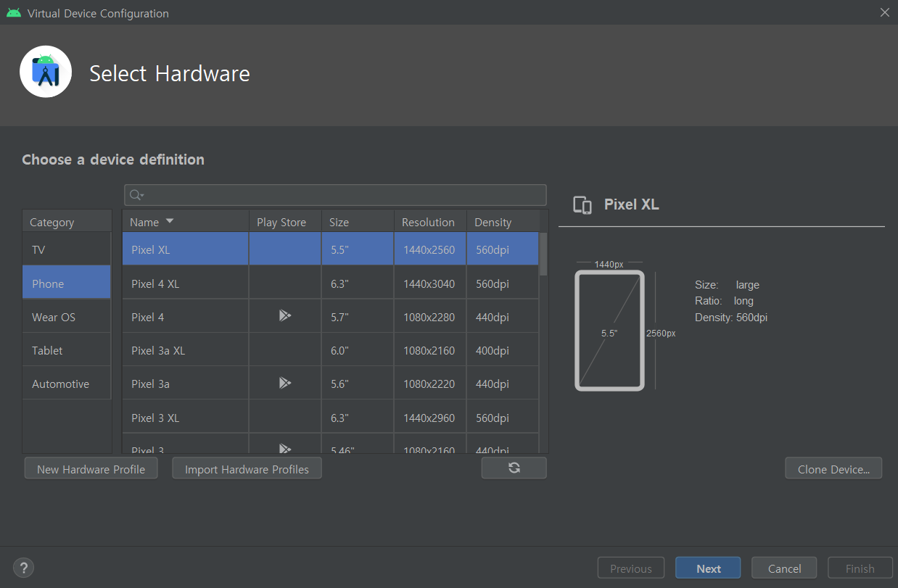Click the Play Store column header
This screenshot has height=588, width=898.
click(x=285, y=222)
